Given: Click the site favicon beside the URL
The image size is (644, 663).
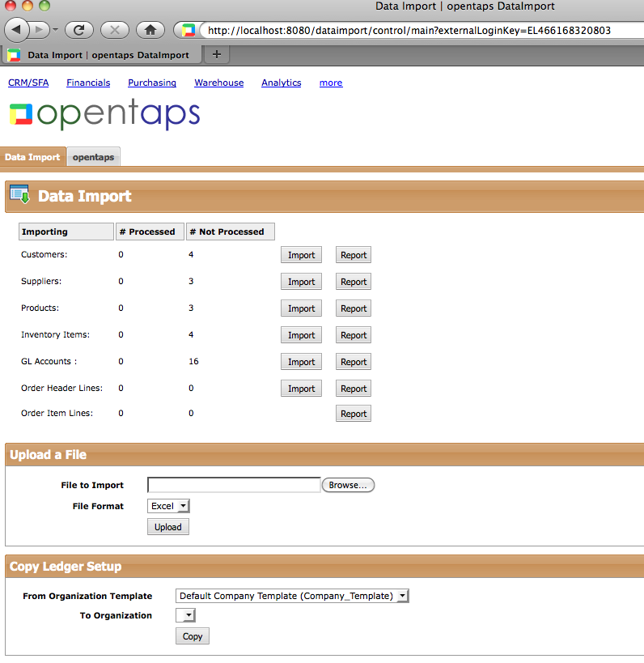Looking at the screenshot, I should [x=189, y=30].
